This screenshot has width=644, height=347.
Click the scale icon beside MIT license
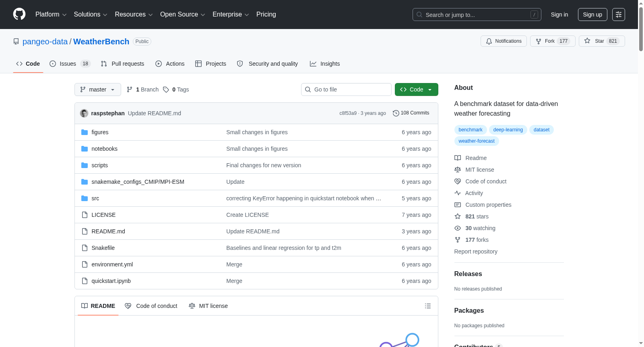[x=458, y=170]
